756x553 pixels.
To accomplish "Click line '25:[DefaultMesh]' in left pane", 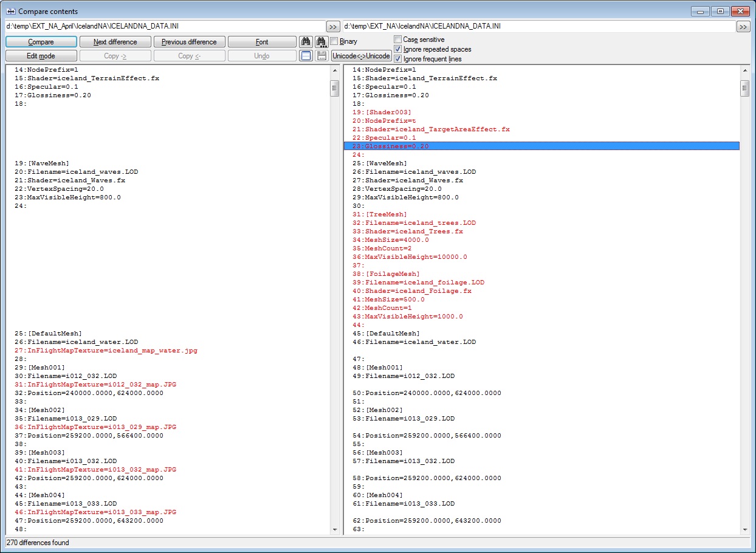I will pyautogui.click(x=48, y=334).
